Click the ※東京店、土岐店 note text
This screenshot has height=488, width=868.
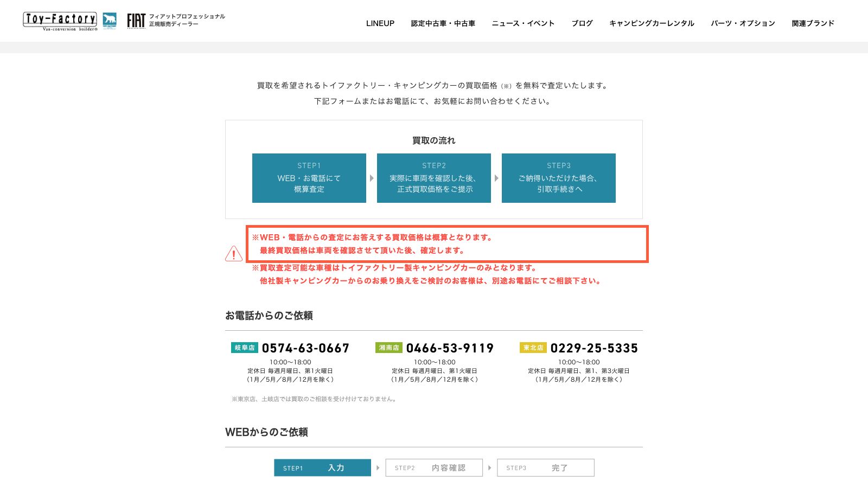click(x=315, y=399)
